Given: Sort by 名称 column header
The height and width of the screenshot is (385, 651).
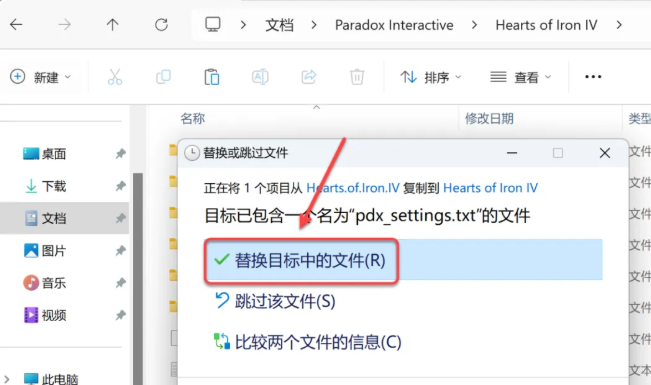Looking at the screenshot, I should (193, 118).
